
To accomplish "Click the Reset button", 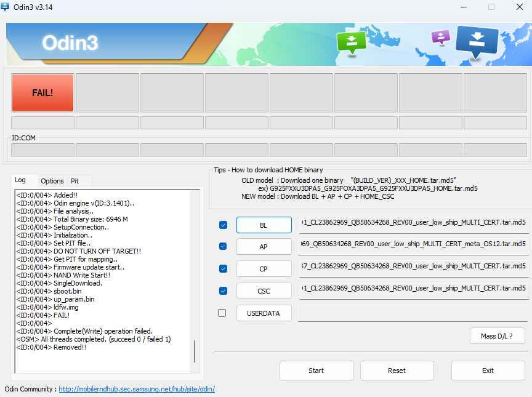I will [397, 371].
